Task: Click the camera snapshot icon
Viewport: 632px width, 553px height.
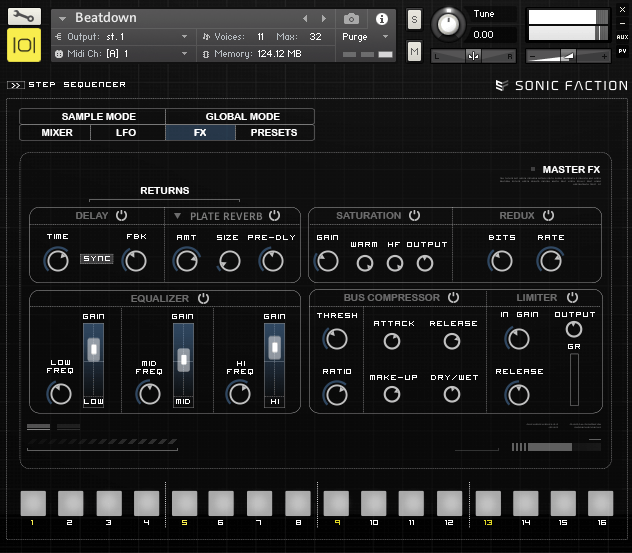Action: coord(351,19)
